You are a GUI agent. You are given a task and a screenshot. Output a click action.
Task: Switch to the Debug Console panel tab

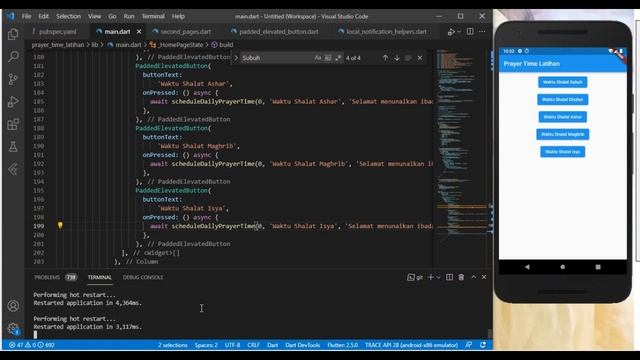click(143, 277)
